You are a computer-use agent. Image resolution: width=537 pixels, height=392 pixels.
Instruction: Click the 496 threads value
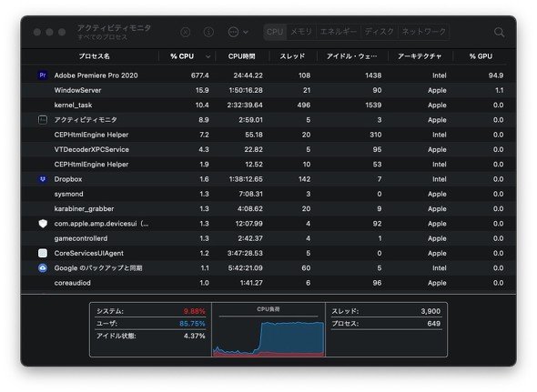(x=304, y=106)
